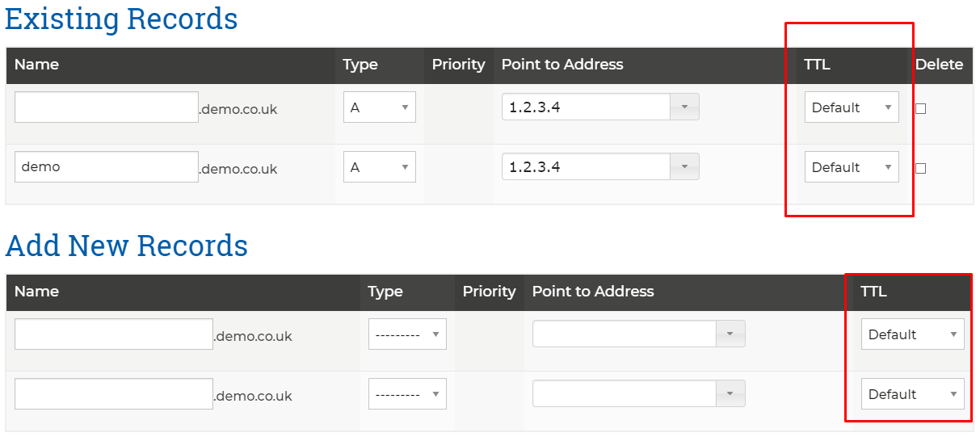Click Point to Address field of first existing record
Viewport: 980px width, 437px height.
pyautogui.click(x=586, y=107)
